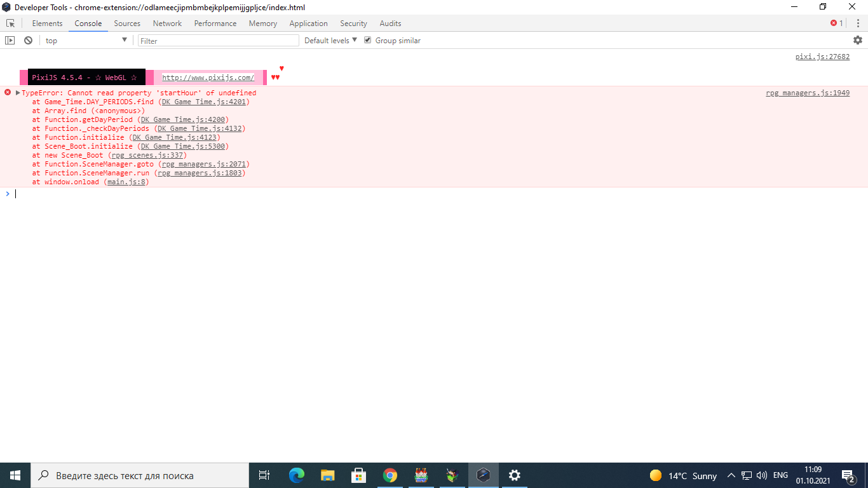Image resolution: width=868 pixels, height=488 pixels.
Task: Switch to the Sources tab
Action: (x=127, y=24)
